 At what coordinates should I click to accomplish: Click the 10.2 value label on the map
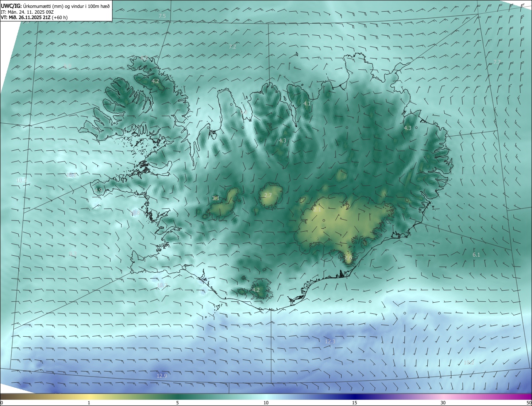click(x=469, y=363)
